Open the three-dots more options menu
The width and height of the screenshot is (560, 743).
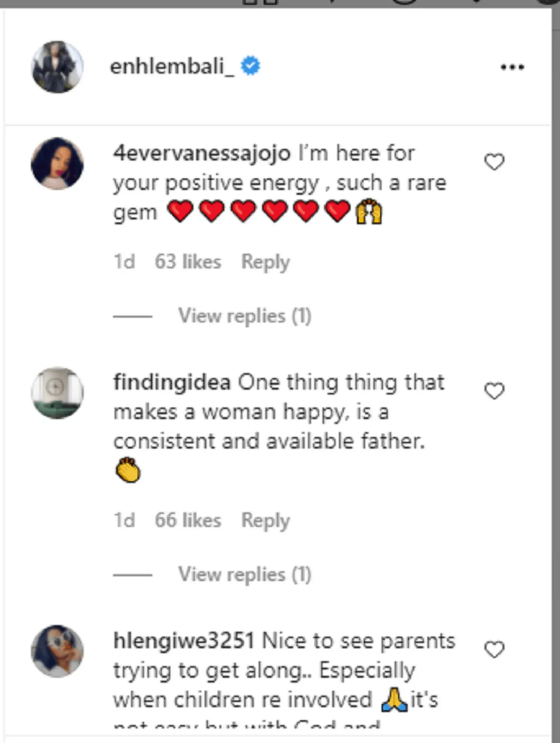[x=512, y=67]
